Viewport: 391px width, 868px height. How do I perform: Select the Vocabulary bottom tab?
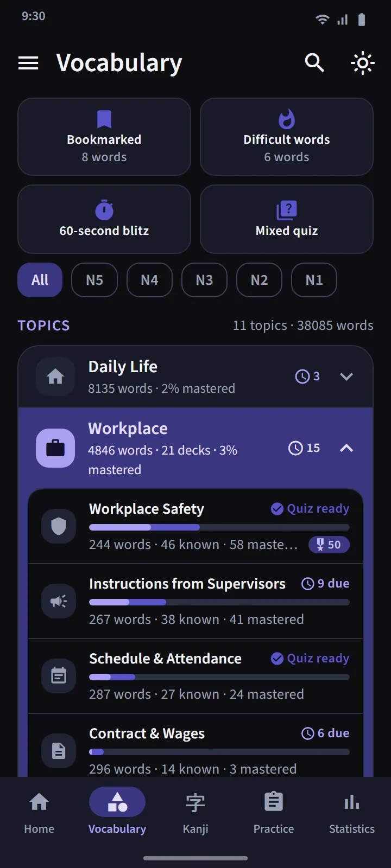point(117,813)
